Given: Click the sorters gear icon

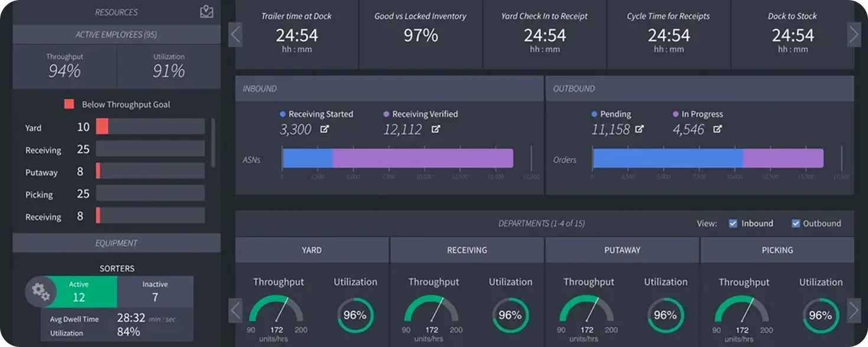Looking at the screenshot, I should (x=41, y=292).
